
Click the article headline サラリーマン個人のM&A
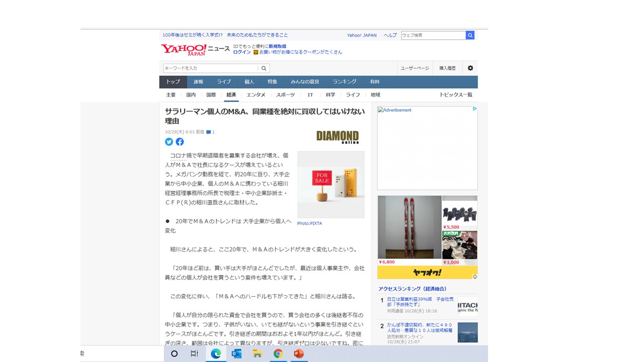(x=265, y=116)
